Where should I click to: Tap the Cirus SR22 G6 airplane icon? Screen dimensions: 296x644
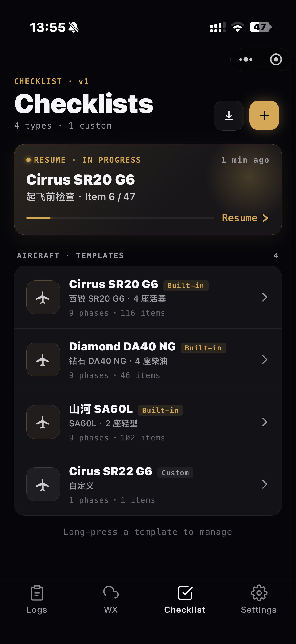[x=43, y=484]
